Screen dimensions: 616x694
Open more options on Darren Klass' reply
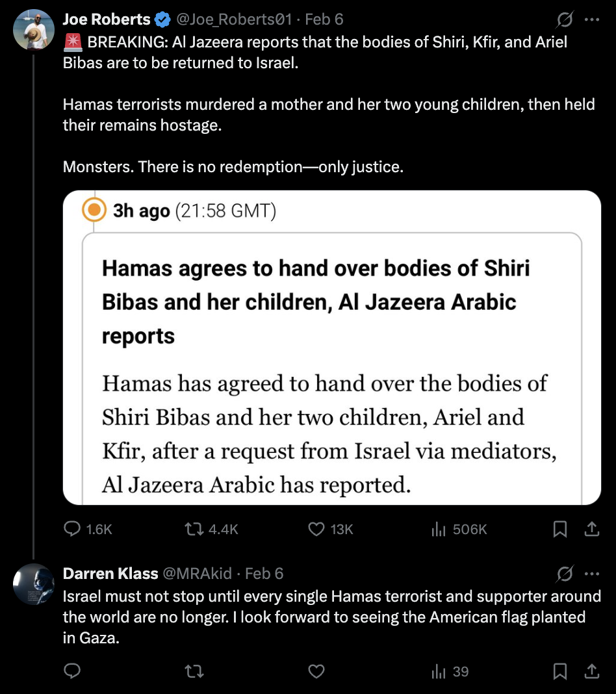(591, 573)
